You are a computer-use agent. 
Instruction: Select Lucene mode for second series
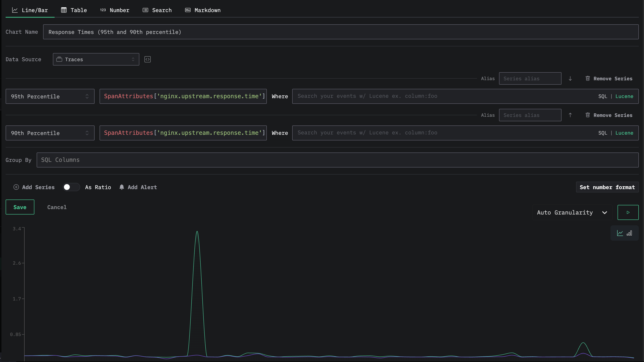[x=624, y=133]
